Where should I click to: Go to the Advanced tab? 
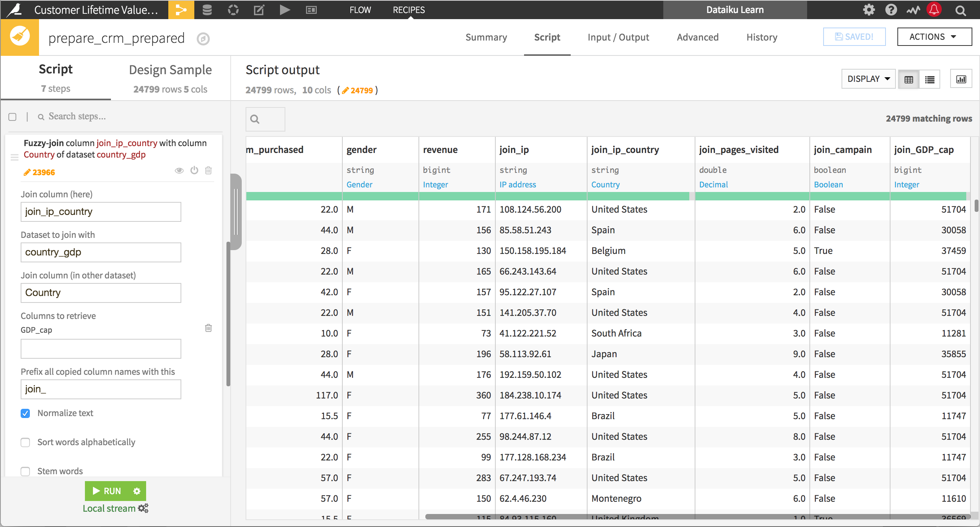698,37
